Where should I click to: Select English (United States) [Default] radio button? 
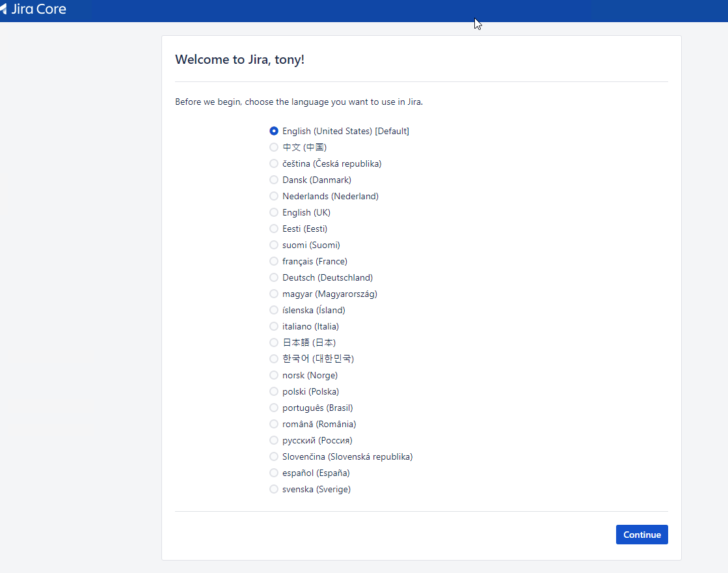(274, 131)
